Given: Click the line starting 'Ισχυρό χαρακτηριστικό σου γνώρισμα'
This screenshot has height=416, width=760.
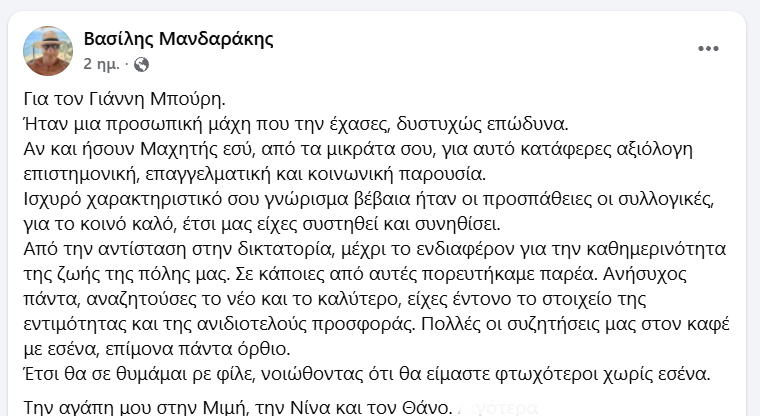Looking at the screenshot, I should tap(369, 199).
